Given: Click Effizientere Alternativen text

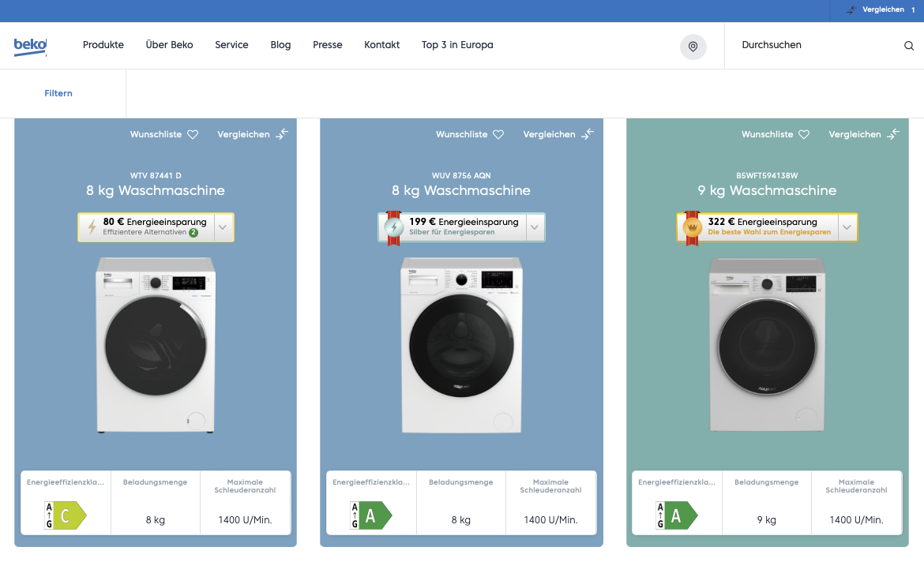Looking at the screenshot, I should [x=145, y=232].
